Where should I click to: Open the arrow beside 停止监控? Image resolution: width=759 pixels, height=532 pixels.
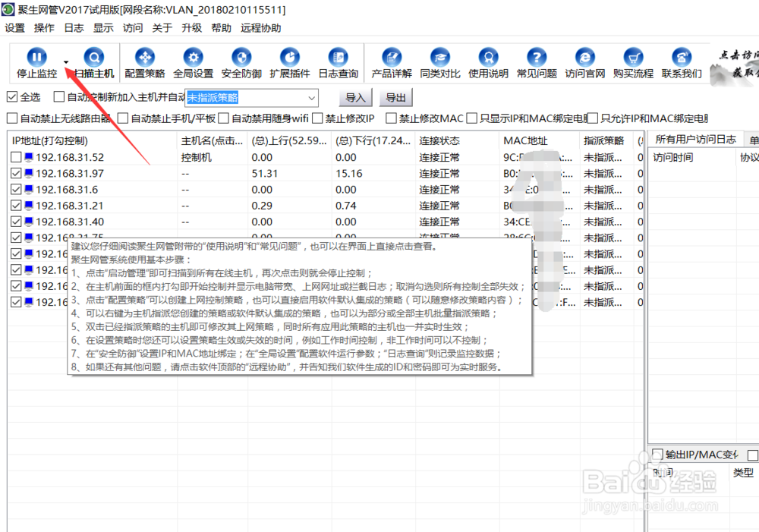66,62
